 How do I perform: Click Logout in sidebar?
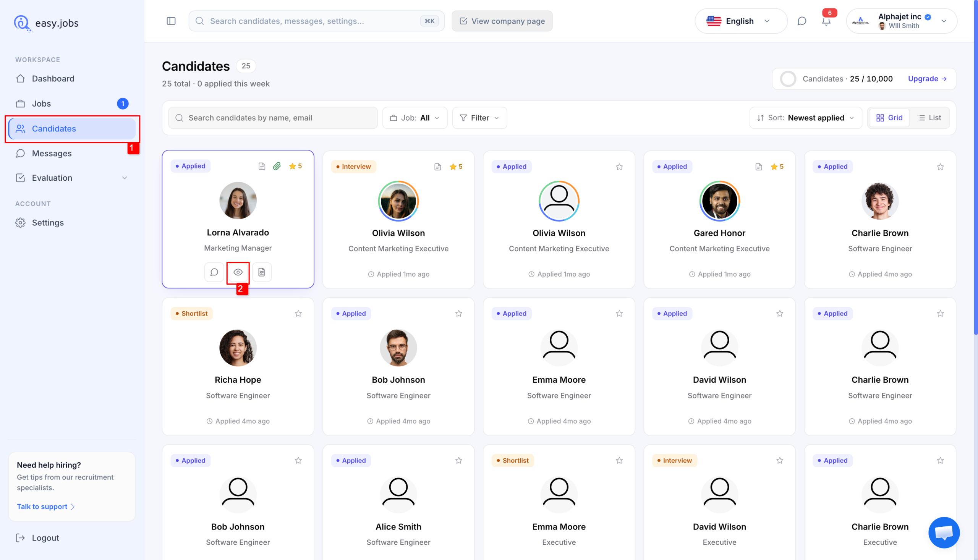click(72, 538)
